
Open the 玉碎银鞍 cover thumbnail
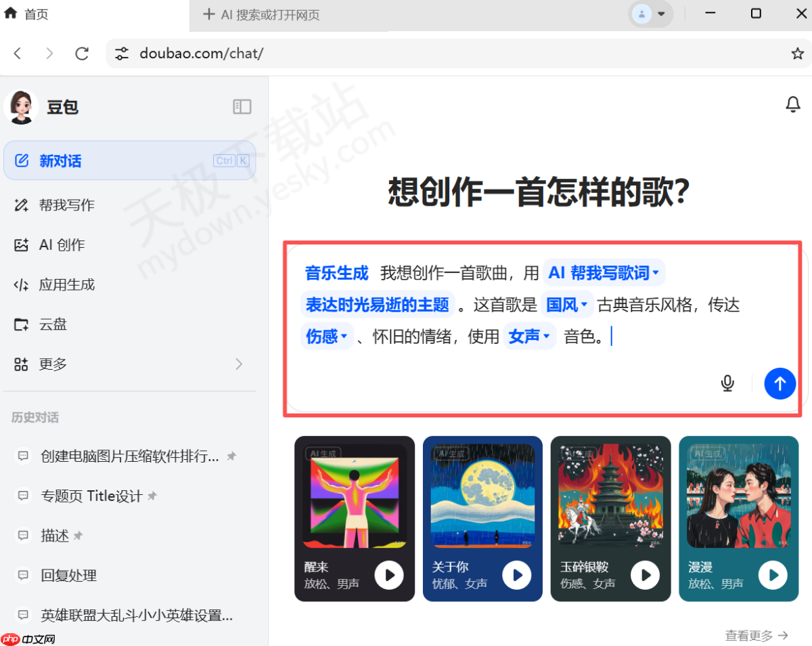coord(611,496)
